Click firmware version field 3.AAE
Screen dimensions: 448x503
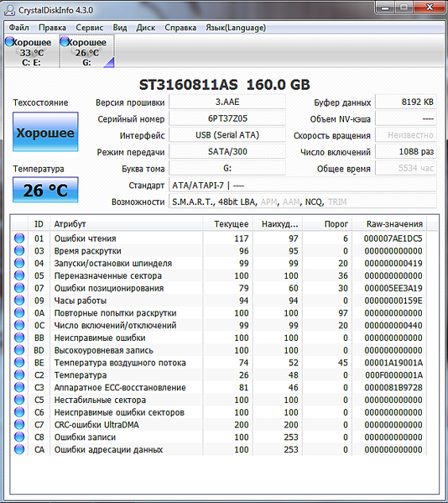pos(227,102)
